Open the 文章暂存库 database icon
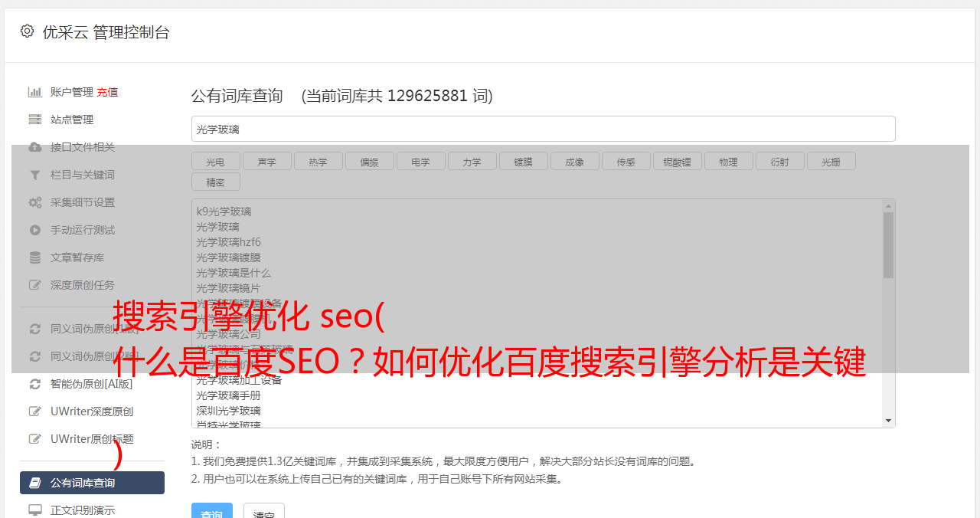The height and width of the screenshot is (518, 980). click(x=35, y=257)
